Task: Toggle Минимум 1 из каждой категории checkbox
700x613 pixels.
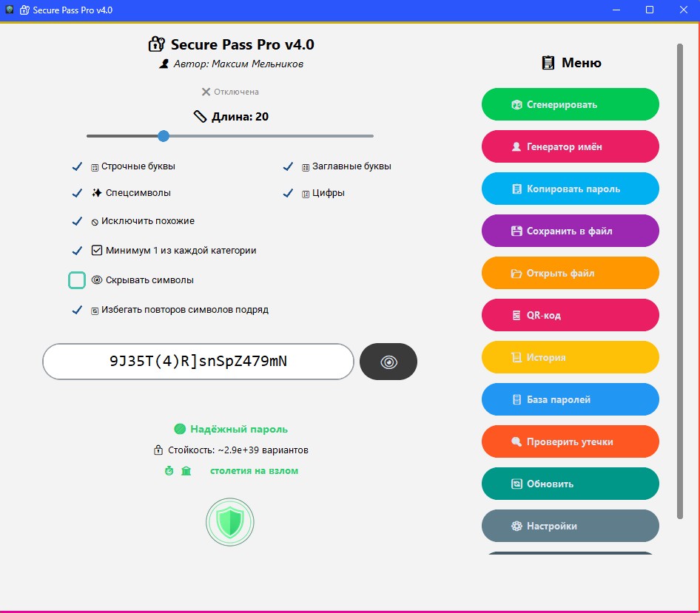Action: click(77, 251)
